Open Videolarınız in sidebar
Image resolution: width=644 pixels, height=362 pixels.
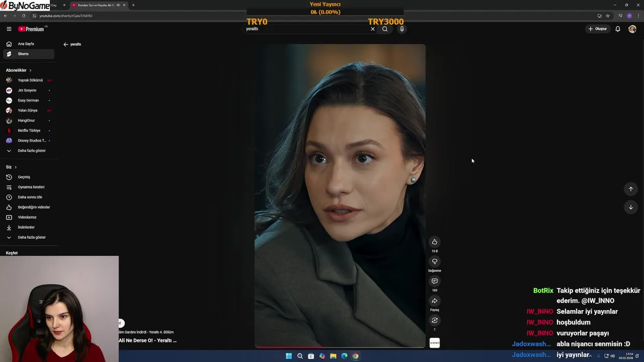[29, 217]
